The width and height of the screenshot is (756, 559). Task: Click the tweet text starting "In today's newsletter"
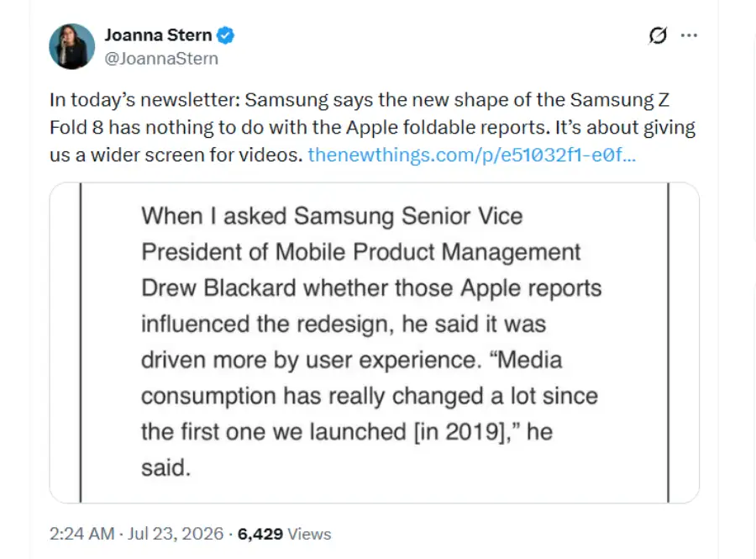(x=372, y=127)
